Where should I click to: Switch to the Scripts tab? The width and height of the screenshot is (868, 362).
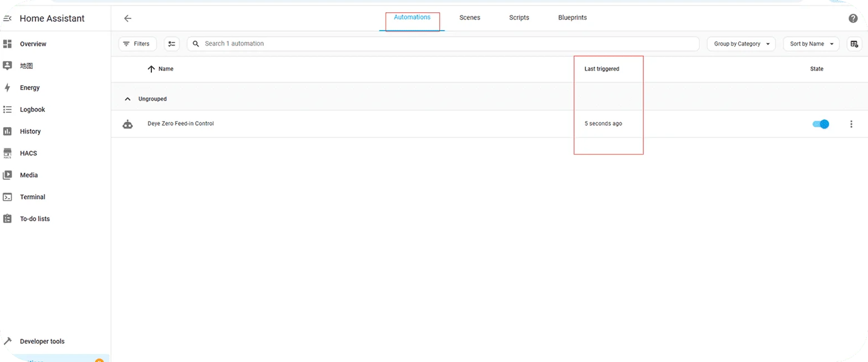coord(519,18)
